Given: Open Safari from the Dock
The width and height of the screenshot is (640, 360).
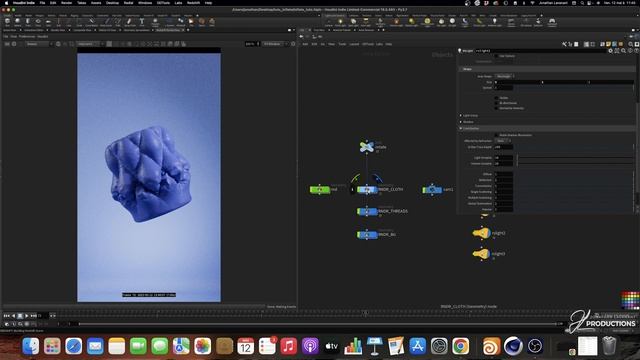Looking at the screenshot, I should pyautogui.click(x=73, y=346).
